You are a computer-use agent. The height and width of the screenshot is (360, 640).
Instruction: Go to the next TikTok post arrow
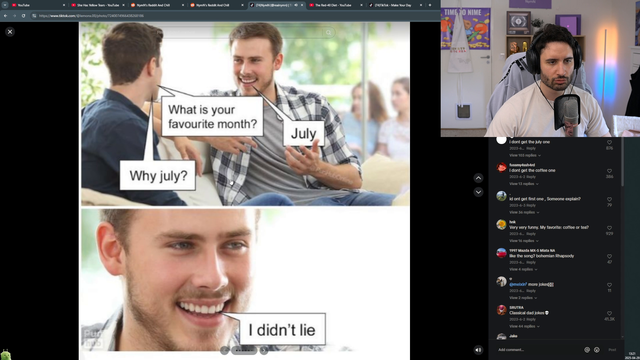478,192
